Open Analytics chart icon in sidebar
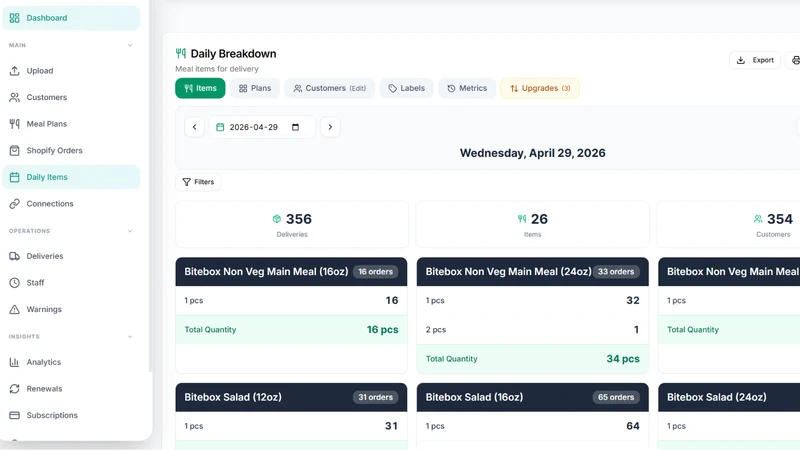 click(x=14, y=362)
